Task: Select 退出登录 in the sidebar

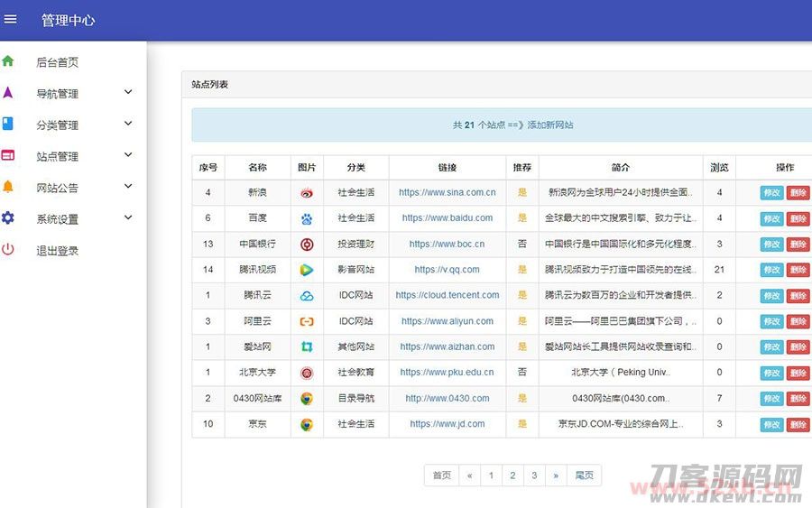Action: tap(58, 251)
